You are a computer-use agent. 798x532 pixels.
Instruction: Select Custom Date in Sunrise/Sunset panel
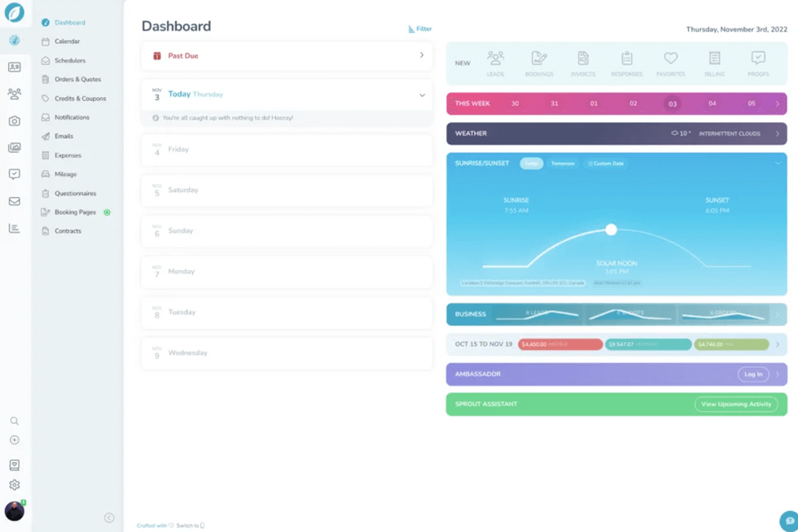(x=606, y=164)
